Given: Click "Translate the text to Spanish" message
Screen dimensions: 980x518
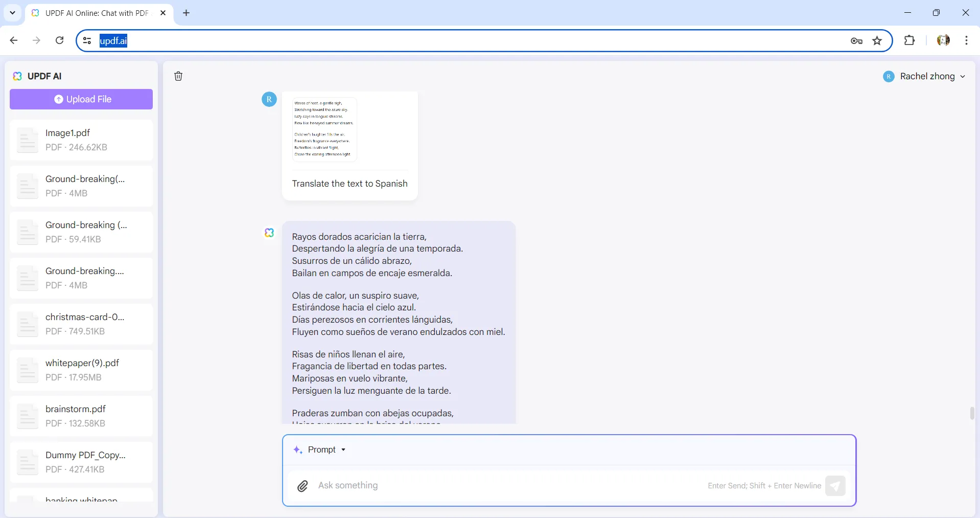Looking at the screenshot, I should click(x=350, y=184).
